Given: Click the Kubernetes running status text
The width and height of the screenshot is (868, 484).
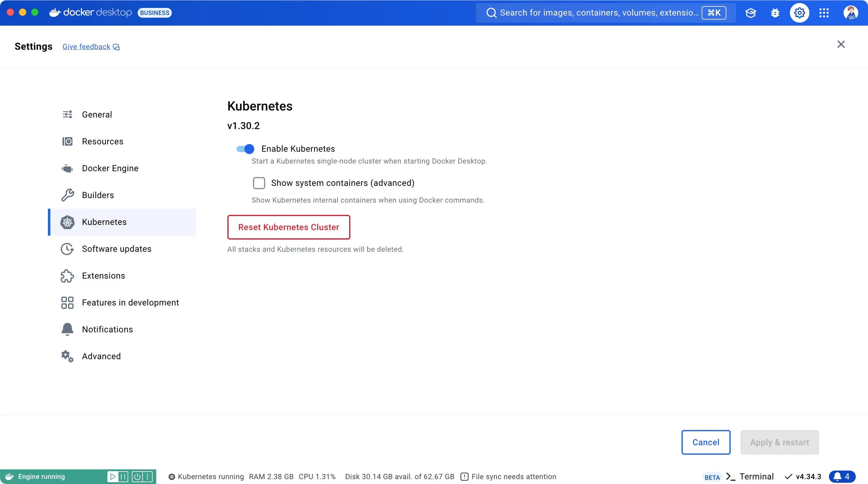Looking at the screenshot, I should coord(211,477).
